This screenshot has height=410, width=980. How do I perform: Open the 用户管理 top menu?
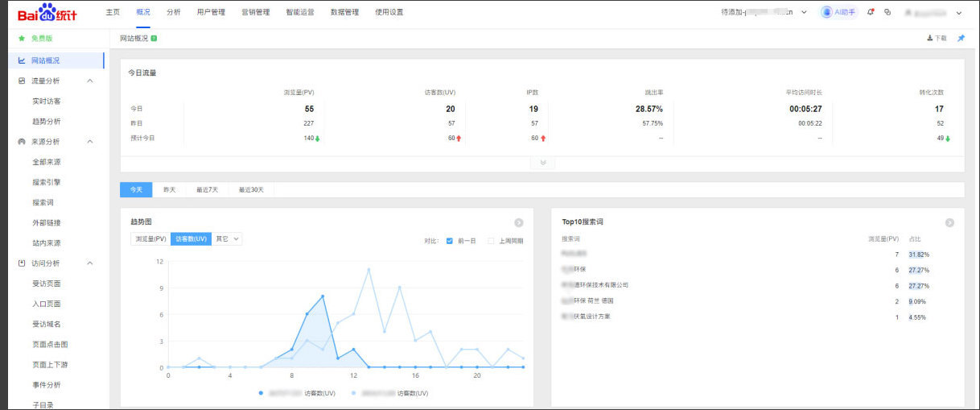(211, 12)
